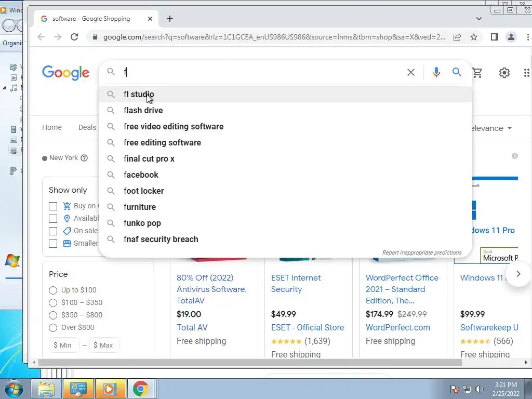
Task: Click the info icon above product ads
Action: (515, 156)
